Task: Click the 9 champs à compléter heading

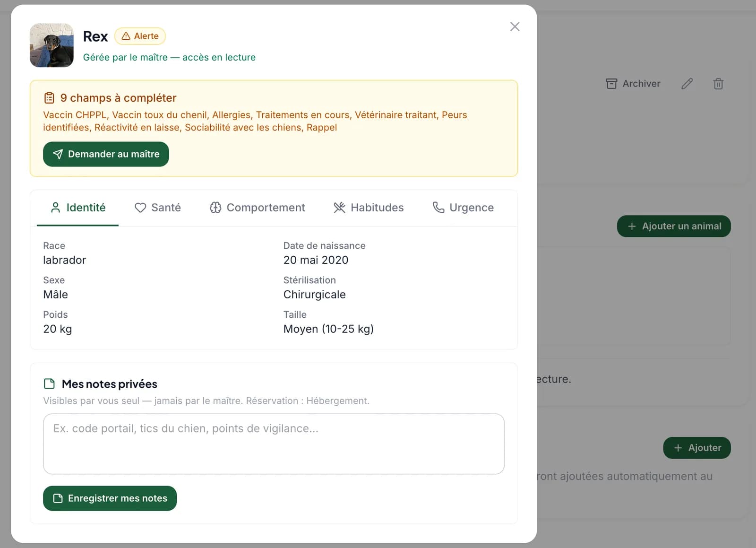Action: [x=118, y=98]
